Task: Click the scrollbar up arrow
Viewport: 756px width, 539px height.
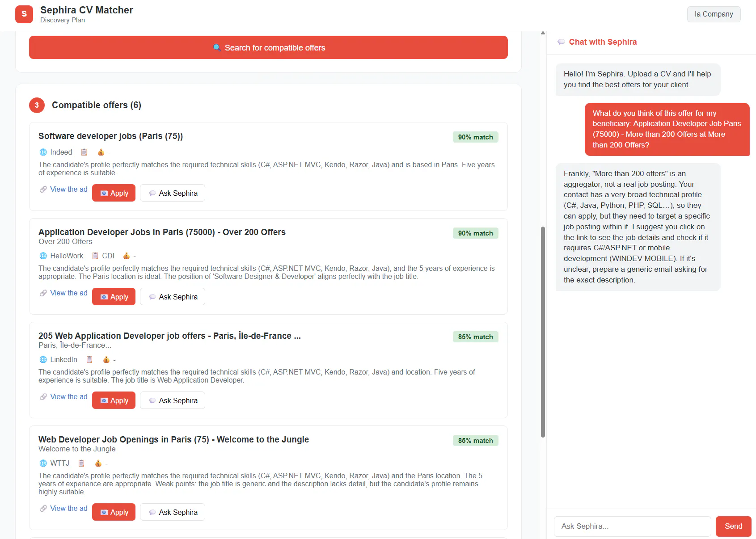Action: (543, 33)
